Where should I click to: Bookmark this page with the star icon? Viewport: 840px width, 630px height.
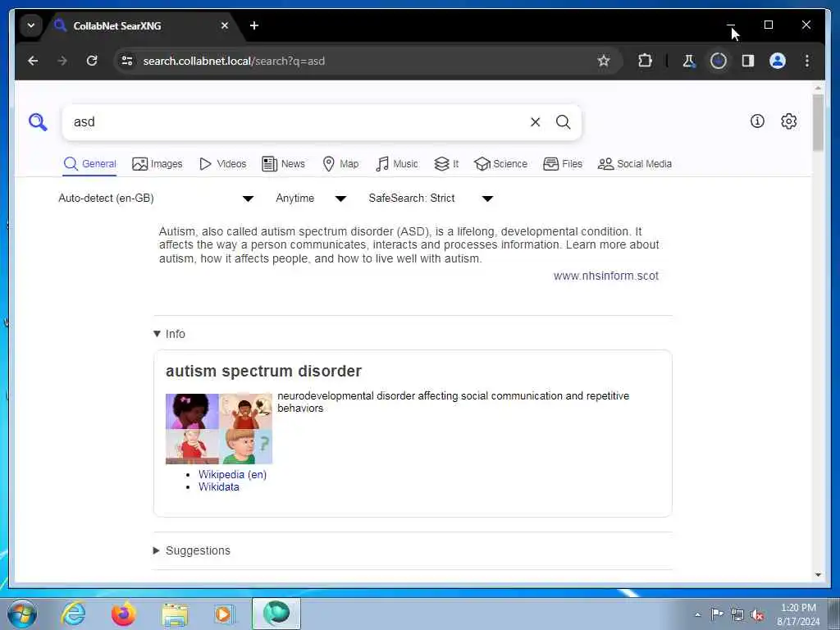tap(603, 61)
